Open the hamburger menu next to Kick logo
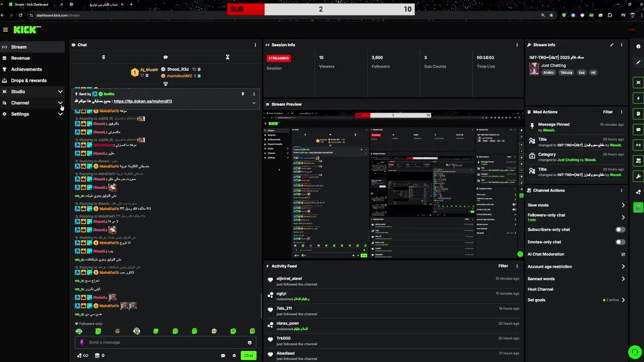The width and height of the screenshot is (644, 362). click(6, 30)
